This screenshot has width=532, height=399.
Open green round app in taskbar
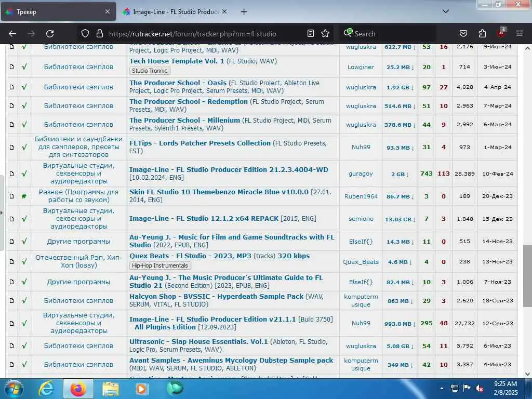[175, 388]
